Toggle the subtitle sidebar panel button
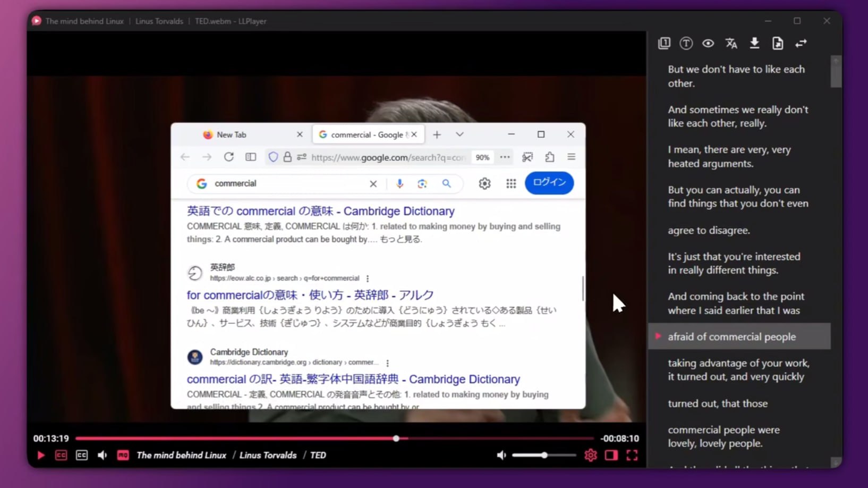868x488 pixels. (x=611, y=455)
